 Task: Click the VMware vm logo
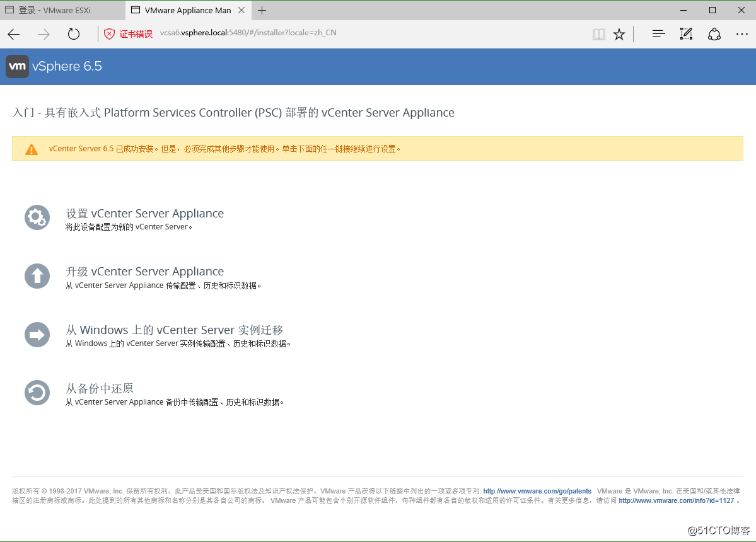tap(18, 66)
